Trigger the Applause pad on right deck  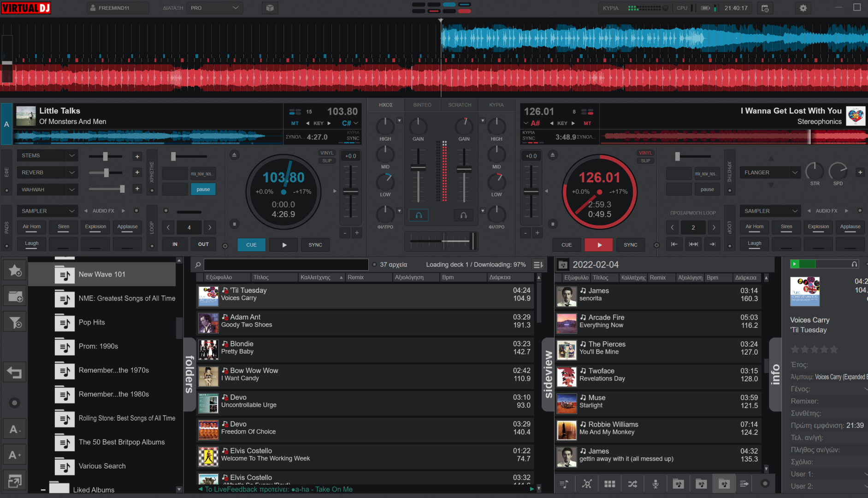850,227
